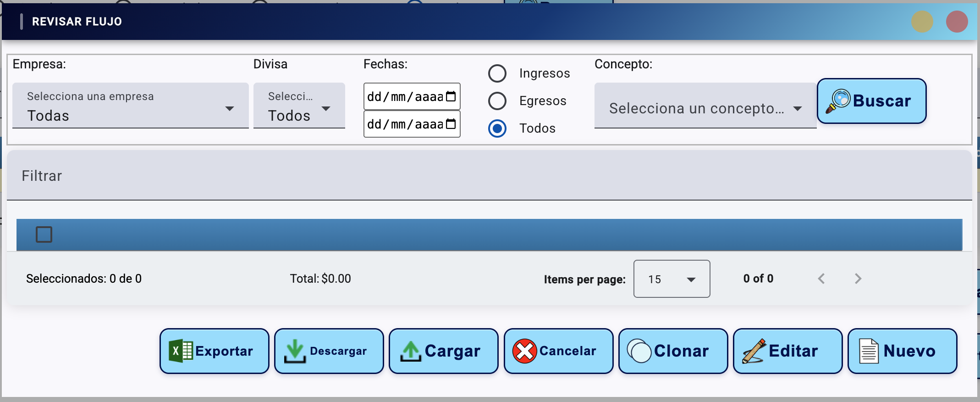Click the document icon on Nuevo
Image resolution: width=980 pixels, height=402 pixels.
pyautogui.click(x=869, y=351)
